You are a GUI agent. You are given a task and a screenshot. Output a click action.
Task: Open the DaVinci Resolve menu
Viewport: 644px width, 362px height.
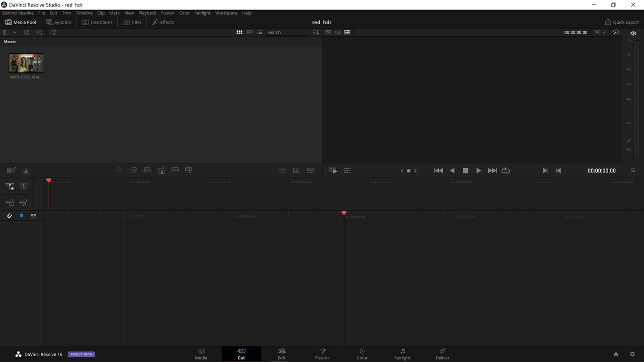click(x=18, y=13)
